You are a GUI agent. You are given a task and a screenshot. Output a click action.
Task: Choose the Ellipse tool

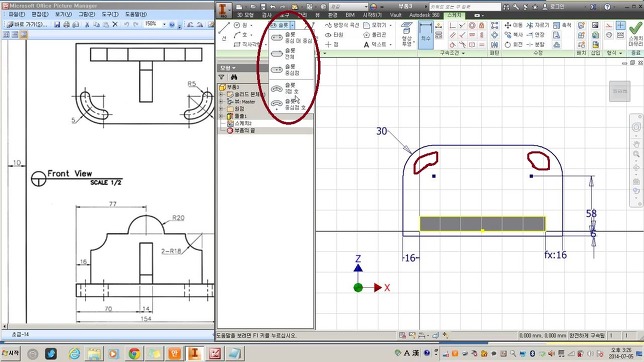[334, 35]
